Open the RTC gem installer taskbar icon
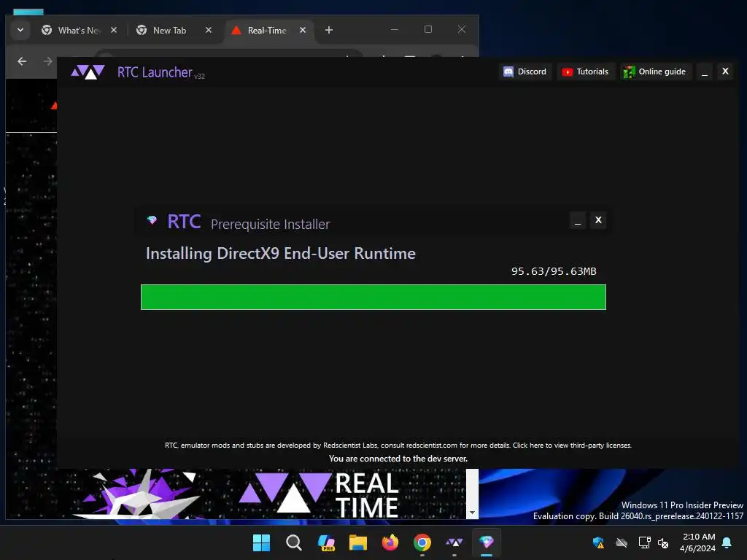Screen dimensions: 747x560 click(x=487, y=542)
